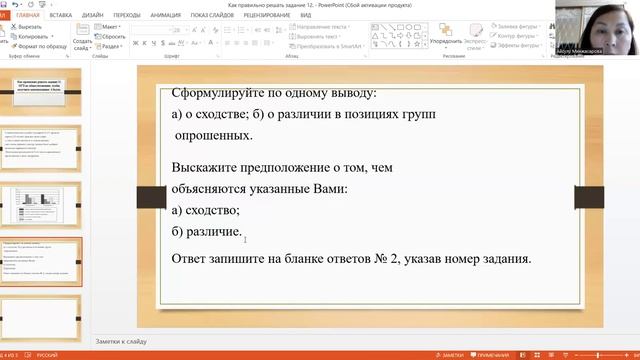Toggle underline Ч formatting
Screen dimensions: 640x360
(154, 43)
